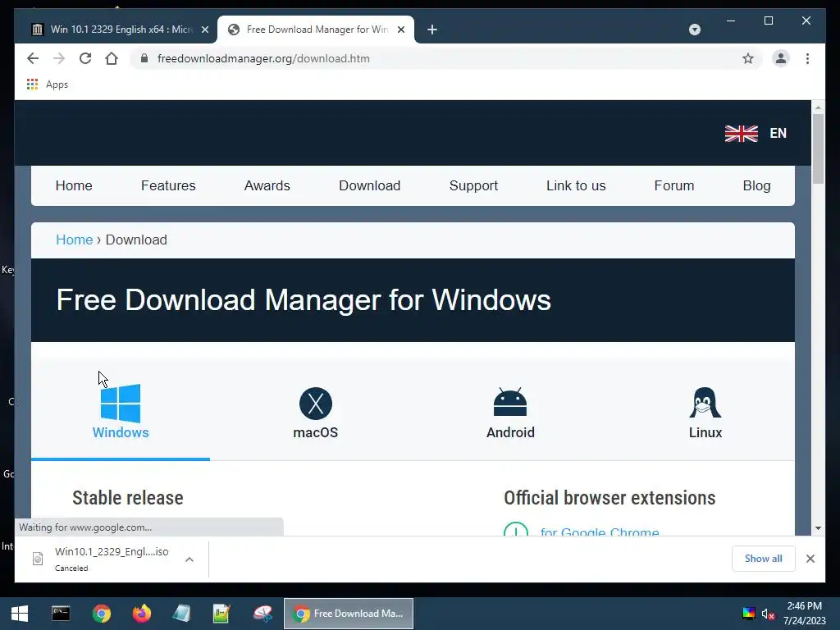This screenshot has width=840, height=630.
Task: Click the Stable release heading
Action: coord(127,498)
